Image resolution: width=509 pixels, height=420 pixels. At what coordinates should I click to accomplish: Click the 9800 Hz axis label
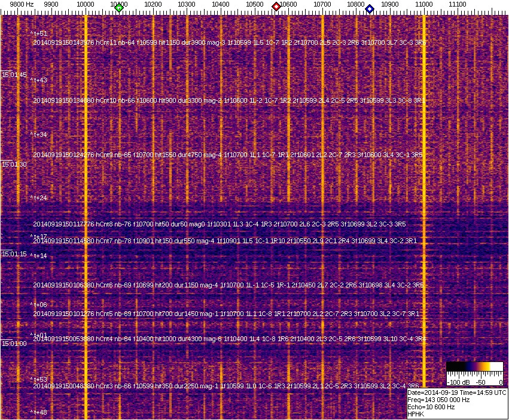pyautogui.click(x=22, y=4)
